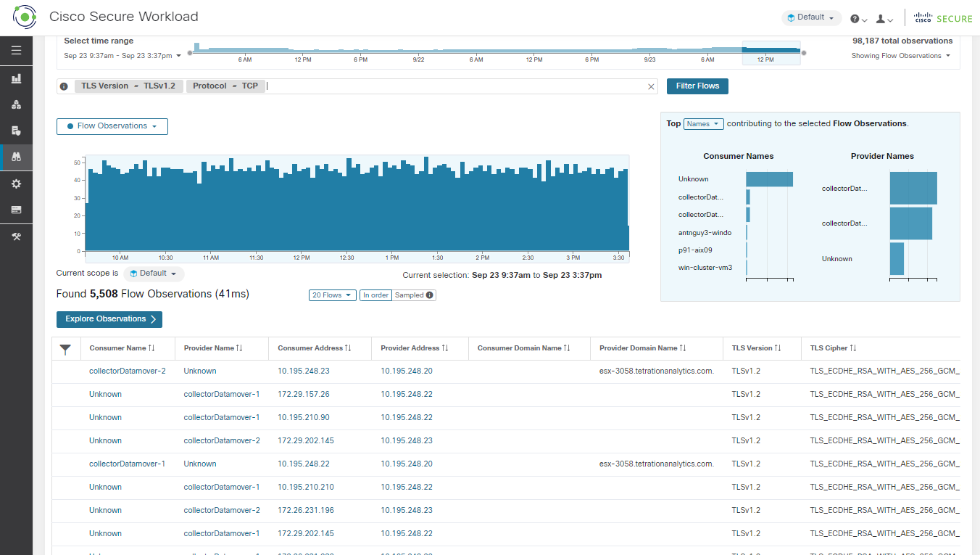The image size is (980, 555).
Task: Expand the time range selector dropdown
Action: pyautogui.click(x=122, y=56)
